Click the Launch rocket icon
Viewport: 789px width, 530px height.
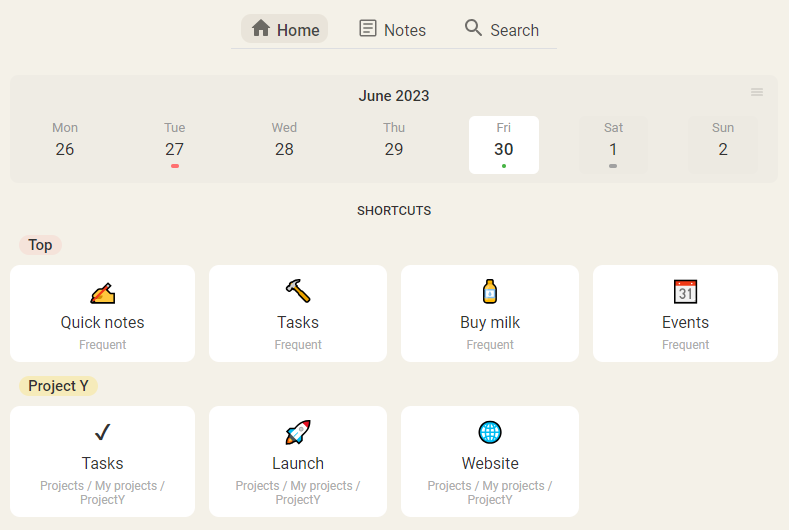click(x=298, y=432)
